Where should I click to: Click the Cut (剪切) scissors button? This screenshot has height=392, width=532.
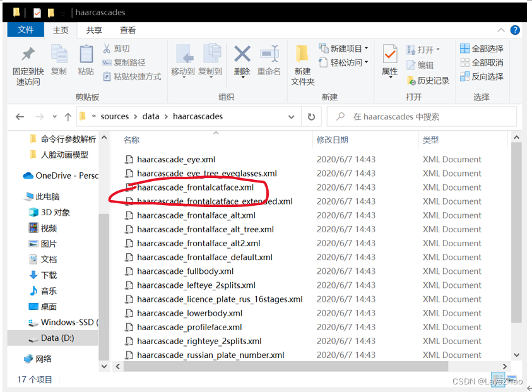116,49
